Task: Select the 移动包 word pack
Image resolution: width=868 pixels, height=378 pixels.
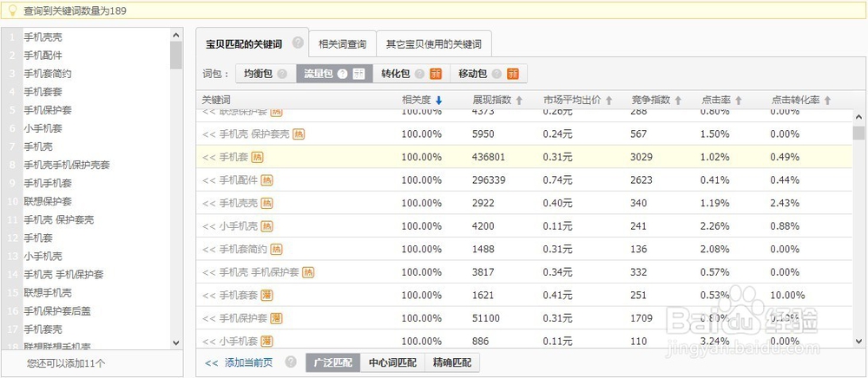Action: [488, 74]
